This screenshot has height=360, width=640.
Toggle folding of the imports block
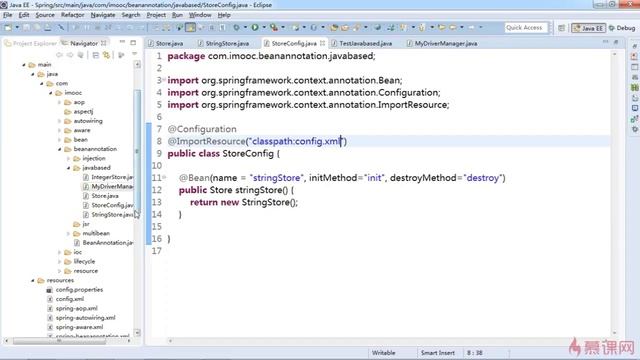pos(164,80)
